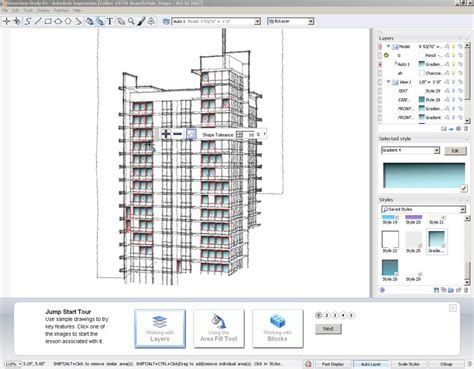Screen dimensions: 474x369
Task: Click the plus add-area icon on floating bar
Action: 166,134
